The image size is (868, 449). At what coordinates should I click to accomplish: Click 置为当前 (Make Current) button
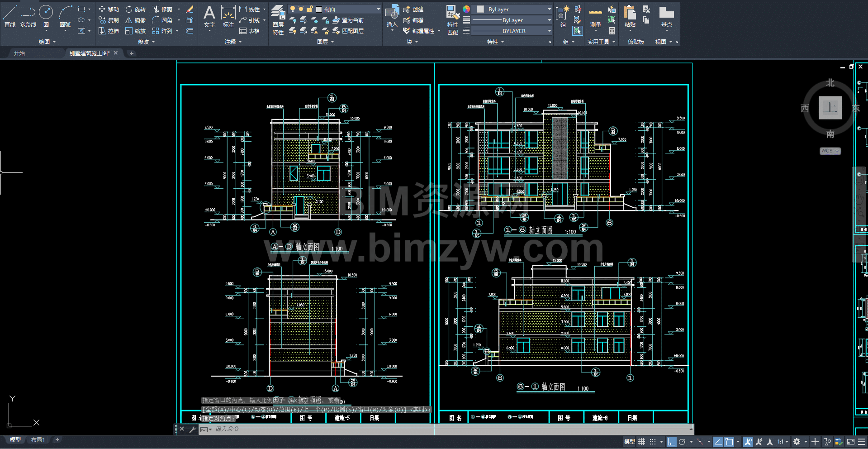[x=348, y=20]
